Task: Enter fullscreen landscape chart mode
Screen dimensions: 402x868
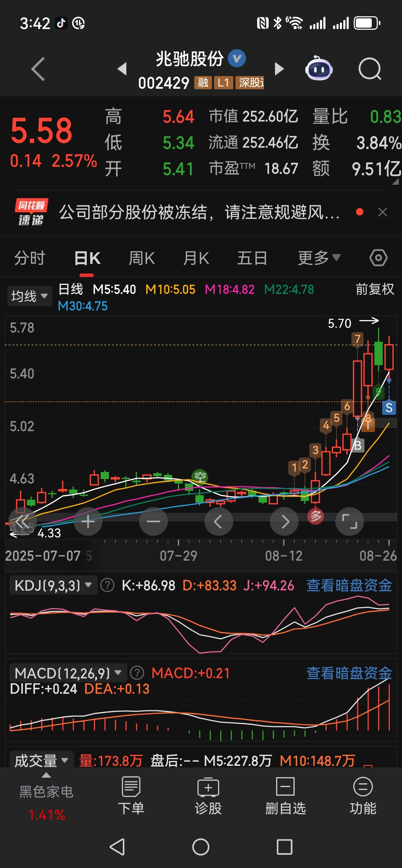Action: 349,522
